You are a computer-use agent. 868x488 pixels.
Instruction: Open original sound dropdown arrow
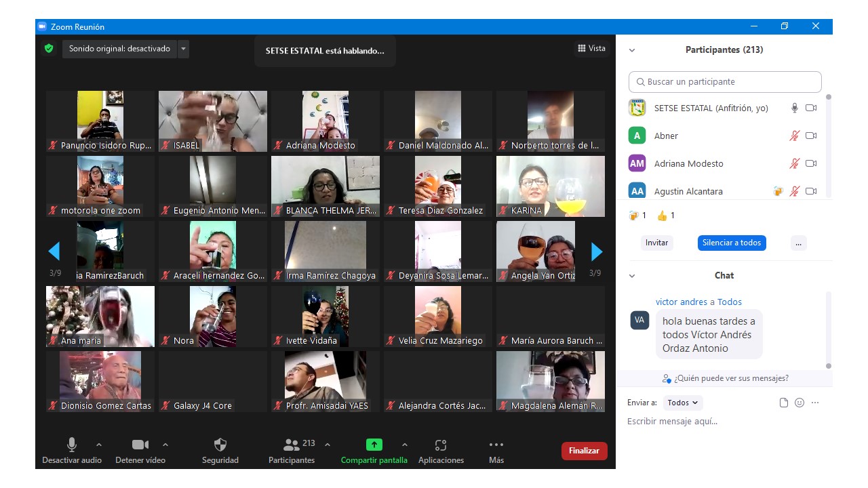point(184,49)
